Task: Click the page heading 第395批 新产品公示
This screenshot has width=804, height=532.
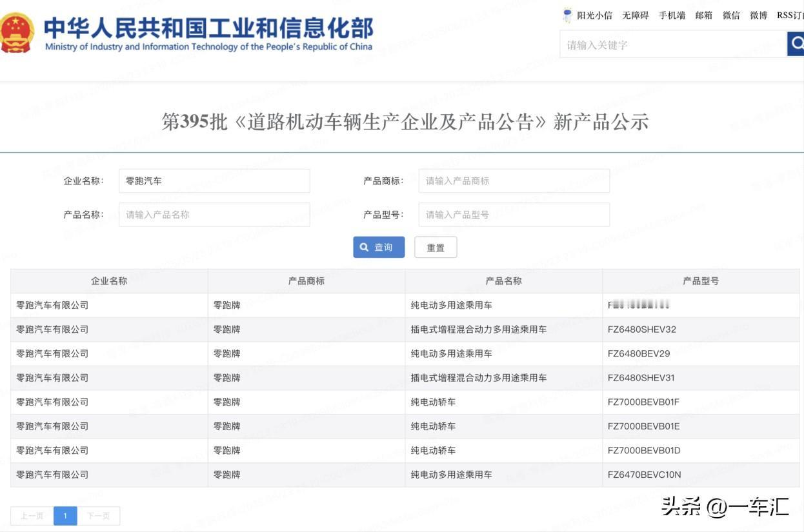Action: (x=405, y=121)
